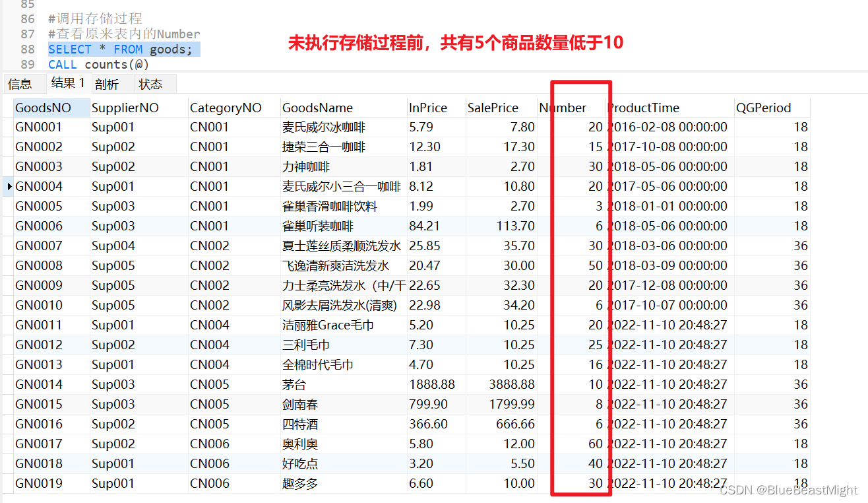
Task: Click SalePrice value 3888.88
Action: pyautogui.click(x=512, y=384)
